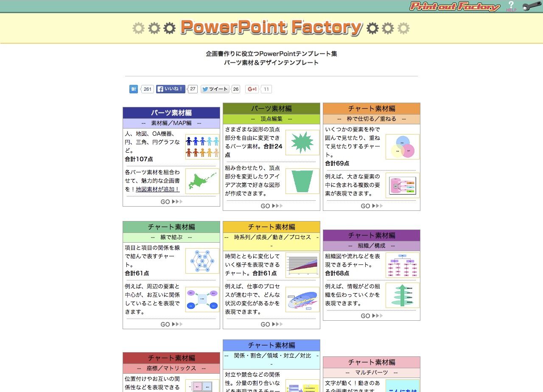Open the cyan こんにちは thumbnail
Image resolution: width=543 pixels, height=392 pixels.
coord(403,386)
